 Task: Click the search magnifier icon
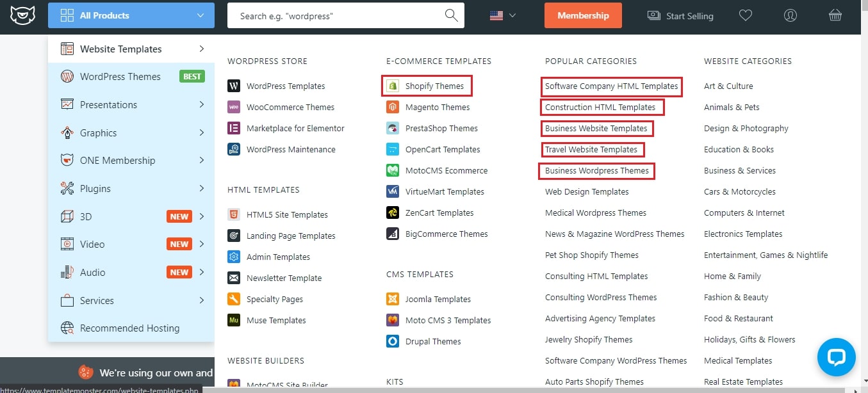tap(451, 15)
